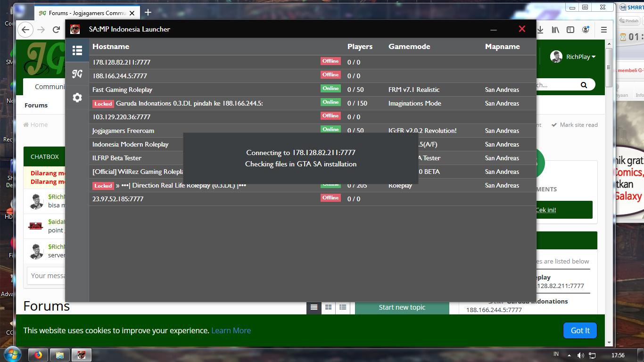Screen dimensions: 644x362
Task: Go back in Firefox
Action: click(25, 30)
